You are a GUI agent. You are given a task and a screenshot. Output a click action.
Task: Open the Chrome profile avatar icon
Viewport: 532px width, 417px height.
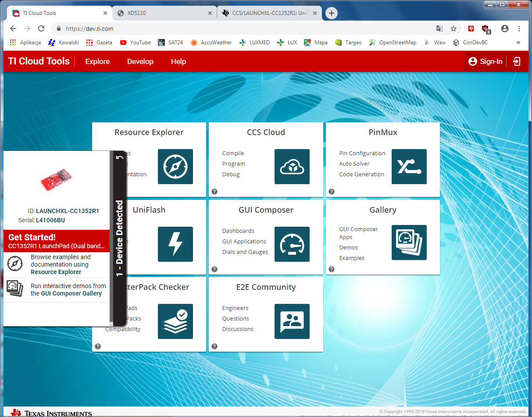(505, 29)
